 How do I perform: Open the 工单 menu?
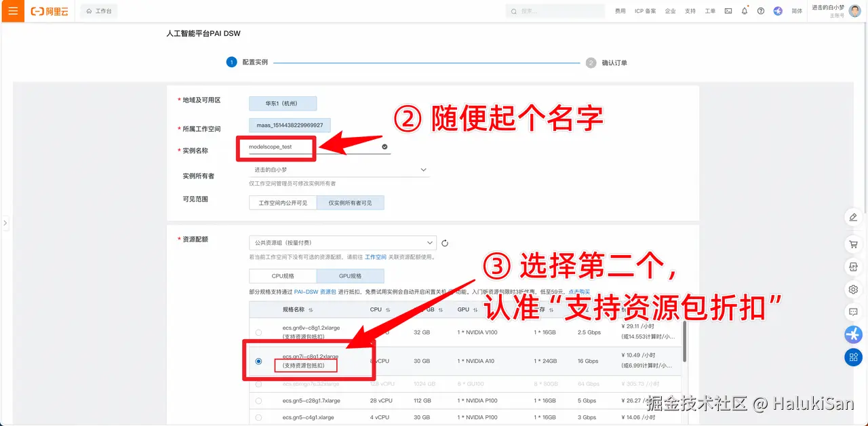click(x=710, y=12)
